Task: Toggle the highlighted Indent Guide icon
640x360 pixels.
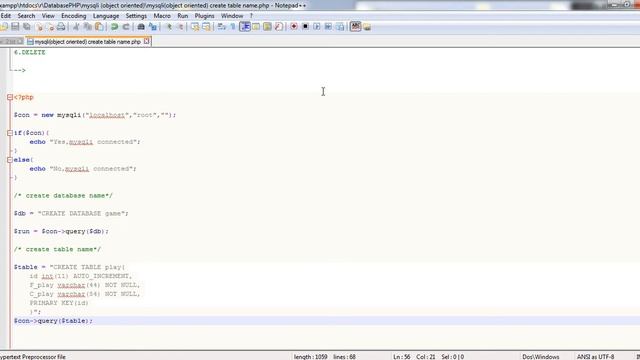Action: 245,27
